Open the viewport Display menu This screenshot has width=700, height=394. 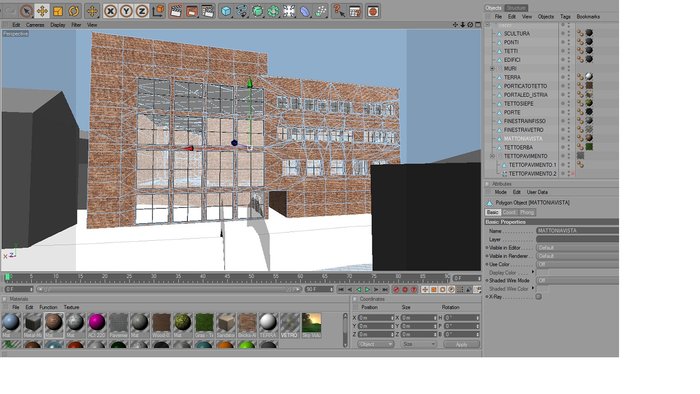point(58,25)
